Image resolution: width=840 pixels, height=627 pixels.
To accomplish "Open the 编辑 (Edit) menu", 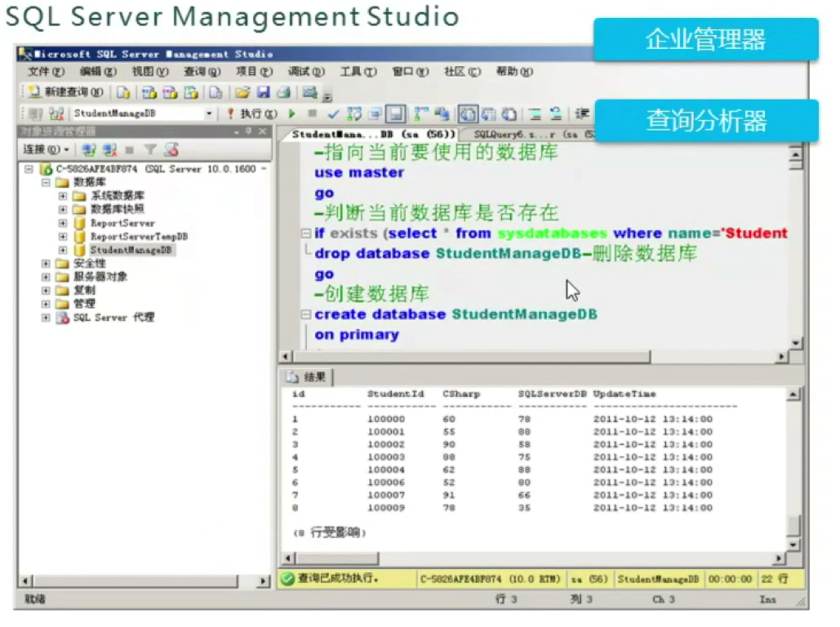I will [98, 71].
